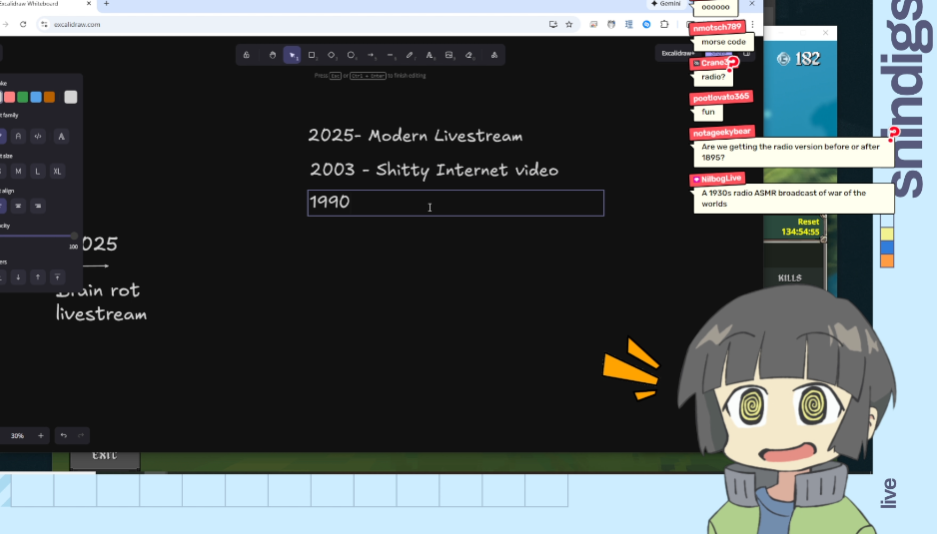Click the blue circular extension icon
The height and width of the screenshot is (534, 937).
(647, 24)
